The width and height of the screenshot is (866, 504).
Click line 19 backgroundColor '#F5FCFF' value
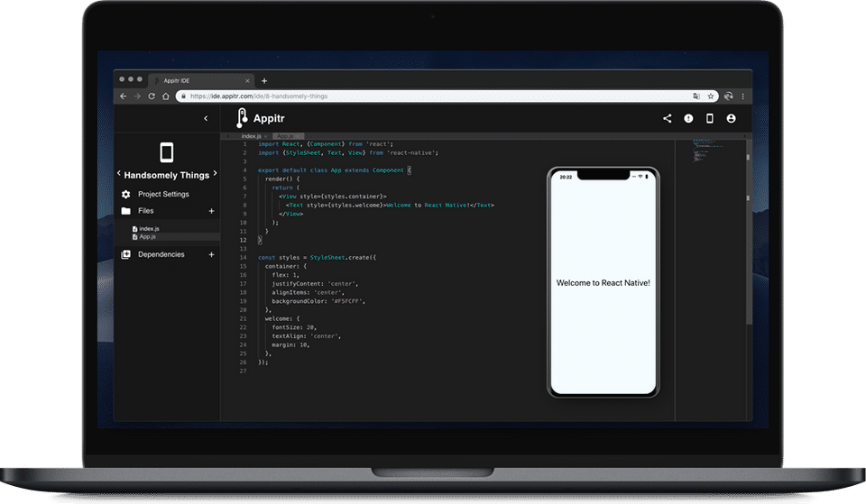pyautogui.click(x=347, y=301)
